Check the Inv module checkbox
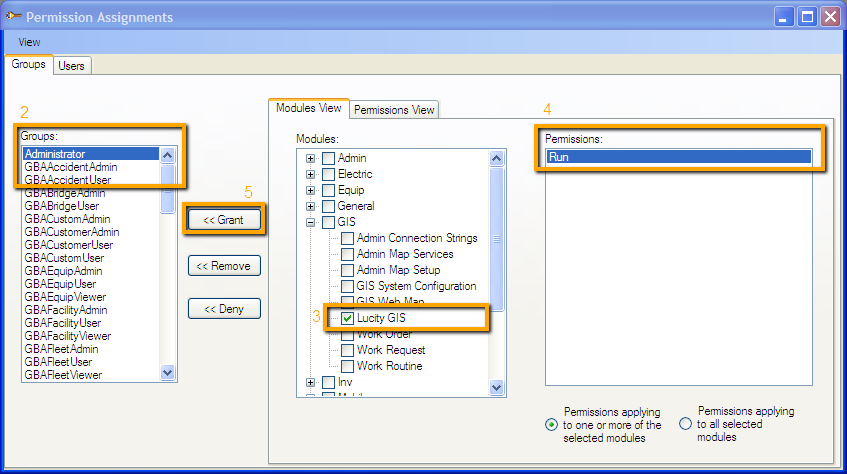Screen dimensions: 847x474 click(x=328, y=383)
